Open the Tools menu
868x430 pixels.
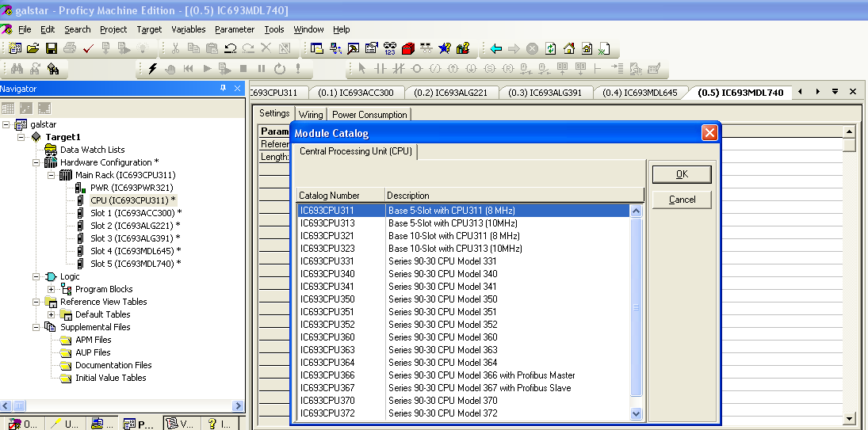(x=274, y=29)
